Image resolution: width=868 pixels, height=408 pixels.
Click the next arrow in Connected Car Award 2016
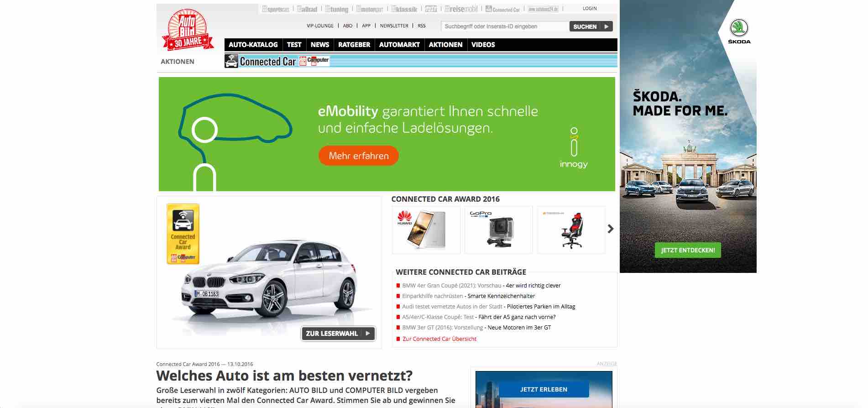611,229
